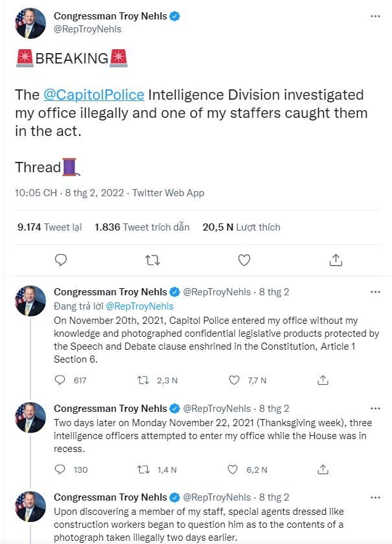Open @RepTroyNehls link in reply header

139,306
